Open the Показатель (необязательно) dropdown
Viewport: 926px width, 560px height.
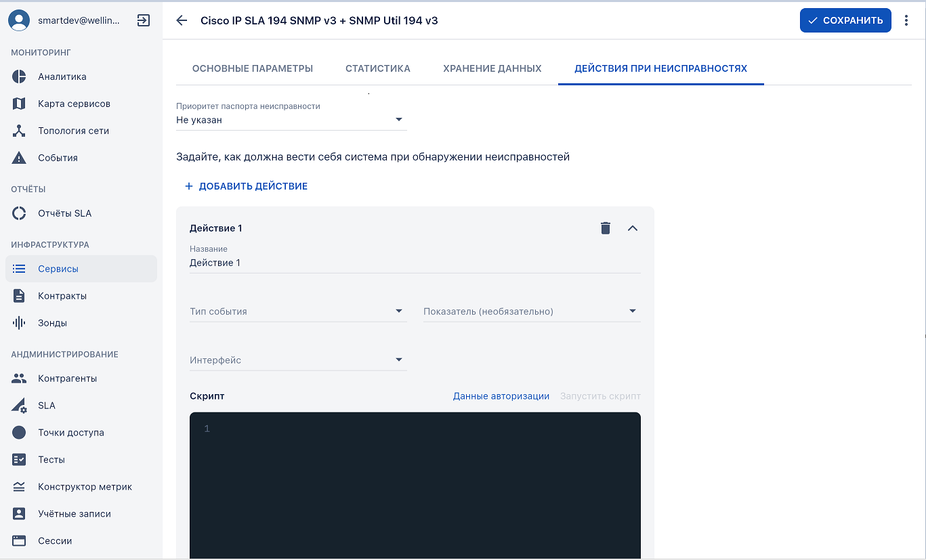click(x=532, y=311)
